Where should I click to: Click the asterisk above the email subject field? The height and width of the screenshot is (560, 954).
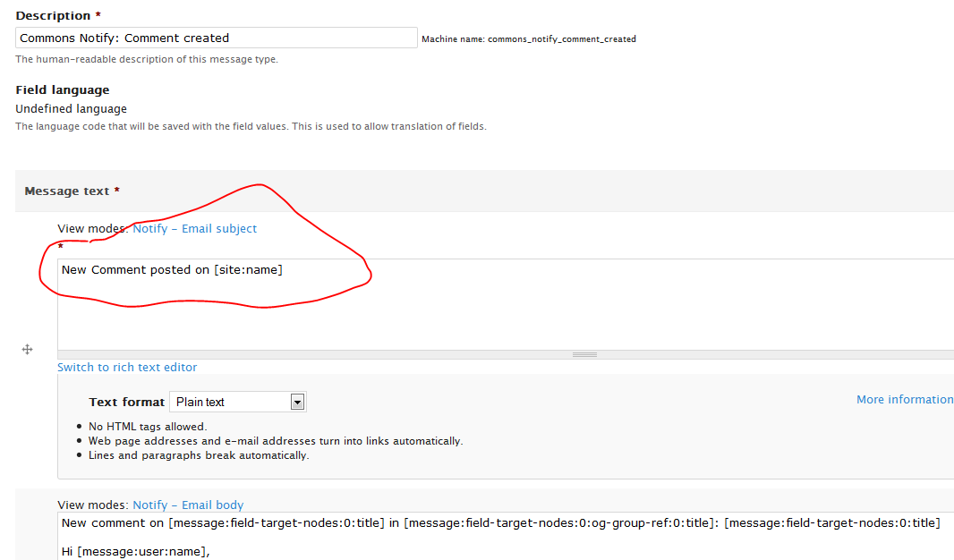coord(61,243)
